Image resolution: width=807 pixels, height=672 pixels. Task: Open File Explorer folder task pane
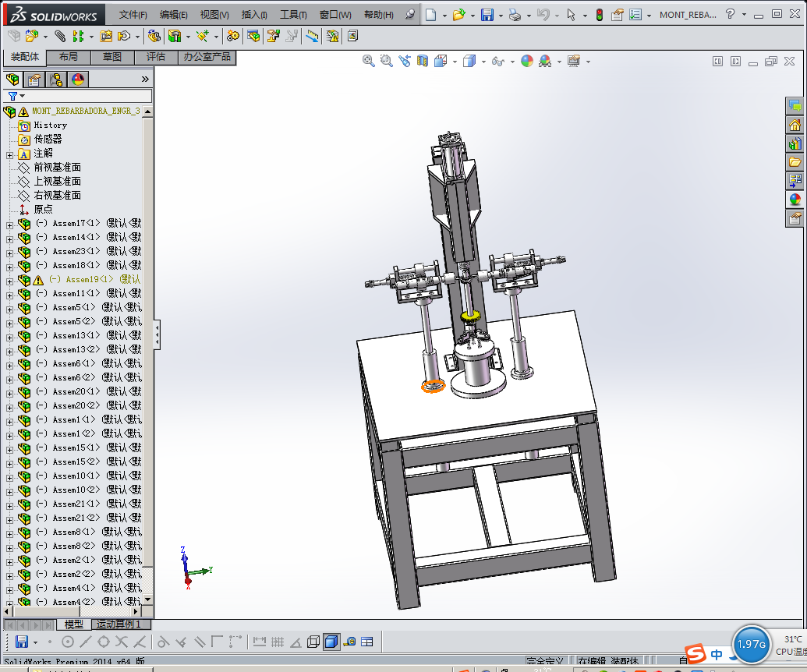coord(795,162)
